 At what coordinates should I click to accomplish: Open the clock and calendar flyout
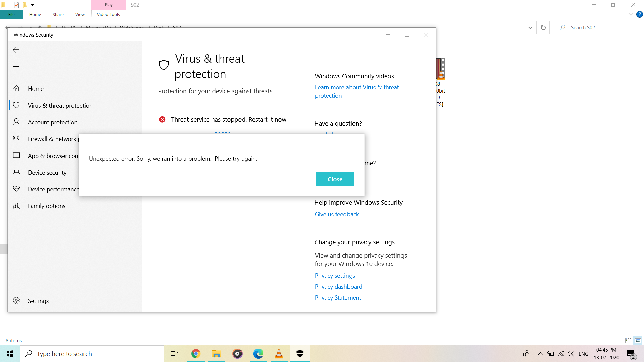pos(606,354)
